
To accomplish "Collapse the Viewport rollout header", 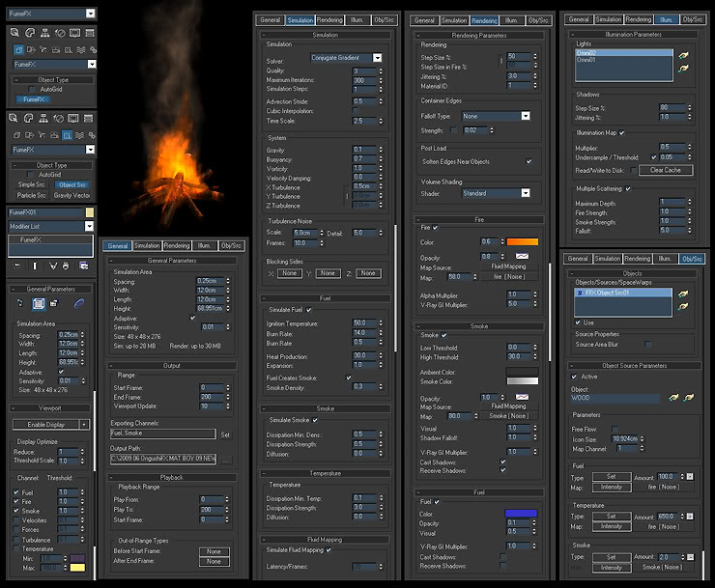I will [x=50, y=408].
